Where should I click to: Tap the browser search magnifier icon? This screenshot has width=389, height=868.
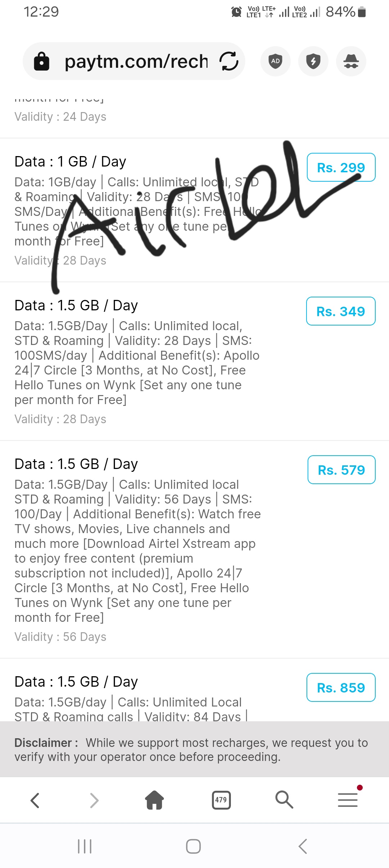[x=284, y=800]
